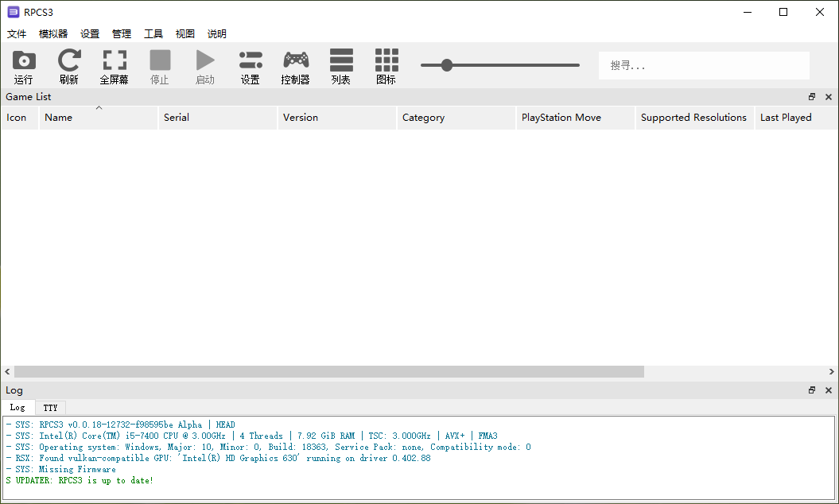Click the RPCS3 v0.0.18 version log line
The image size is (839, 504).
(120, 425)
